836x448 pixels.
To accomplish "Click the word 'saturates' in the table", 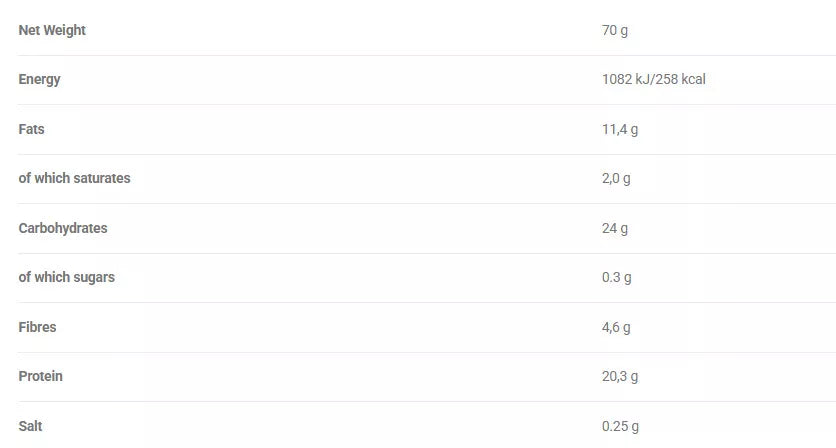I will click(x=101, y=178).
